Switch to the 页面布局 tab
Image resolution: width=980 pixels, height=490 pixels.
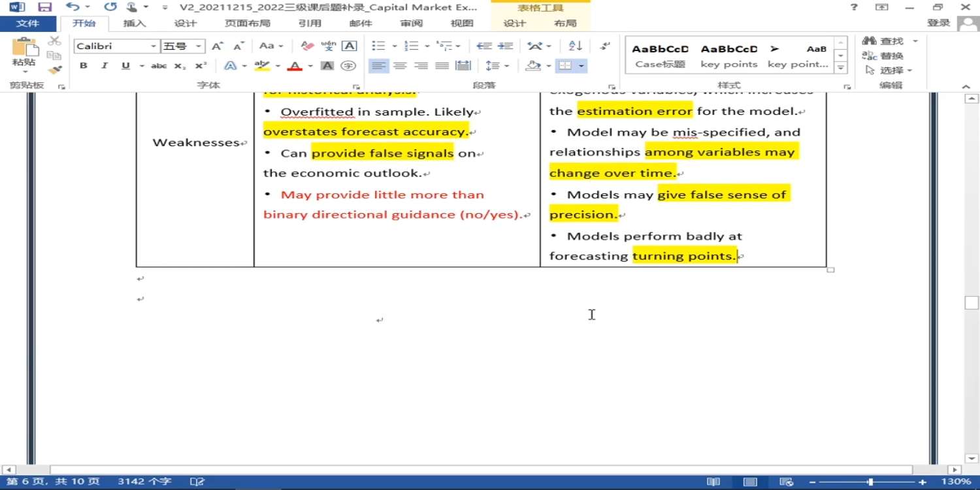pos(247,24)
